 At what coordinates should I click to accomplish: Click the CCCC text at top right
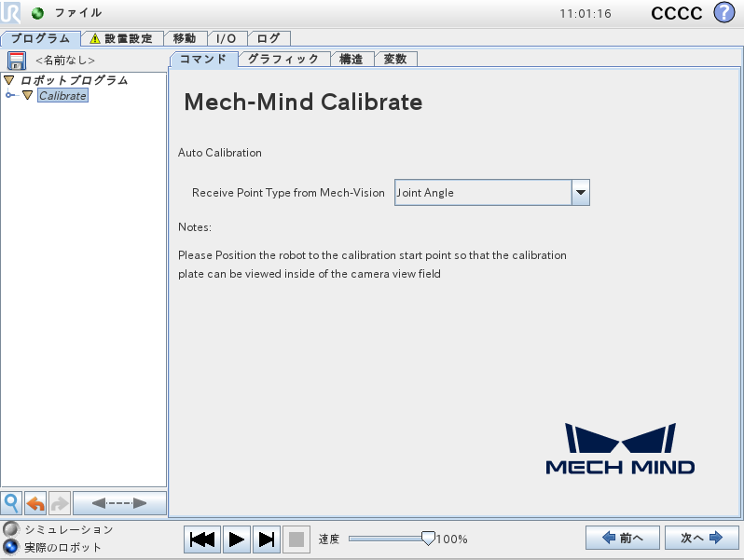pos(676,13)
